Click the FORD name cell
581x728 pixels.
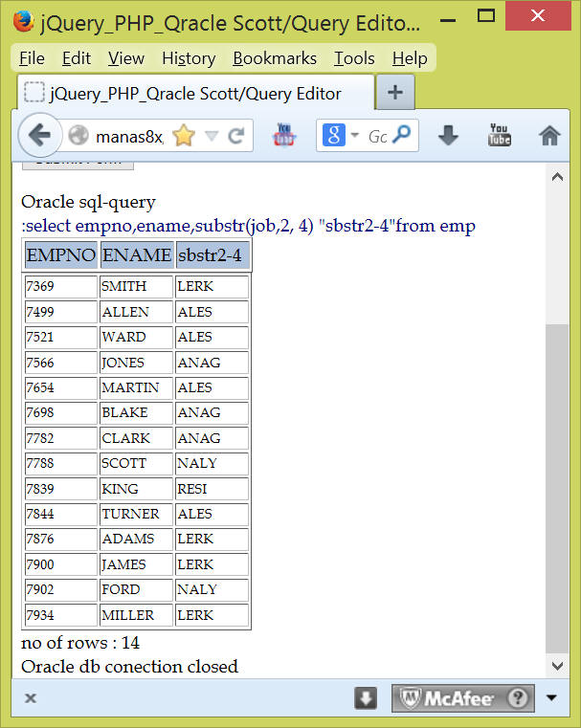(x=136, y=589)
